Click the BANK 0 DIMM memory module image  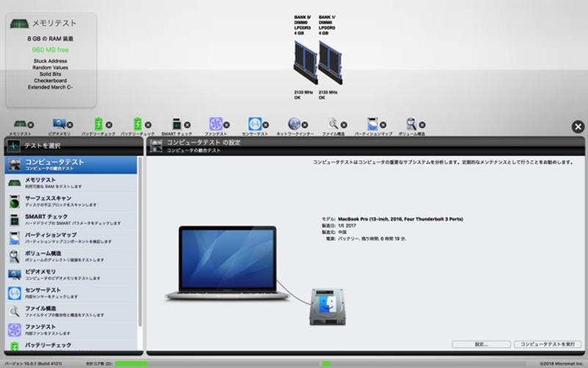click(x=305, y=63)
